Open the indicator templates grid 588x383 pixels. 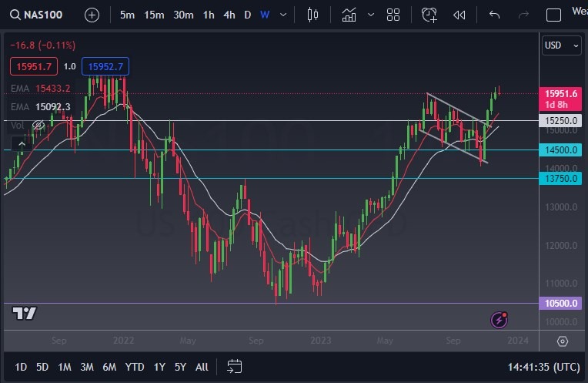(x=393, y=15)
